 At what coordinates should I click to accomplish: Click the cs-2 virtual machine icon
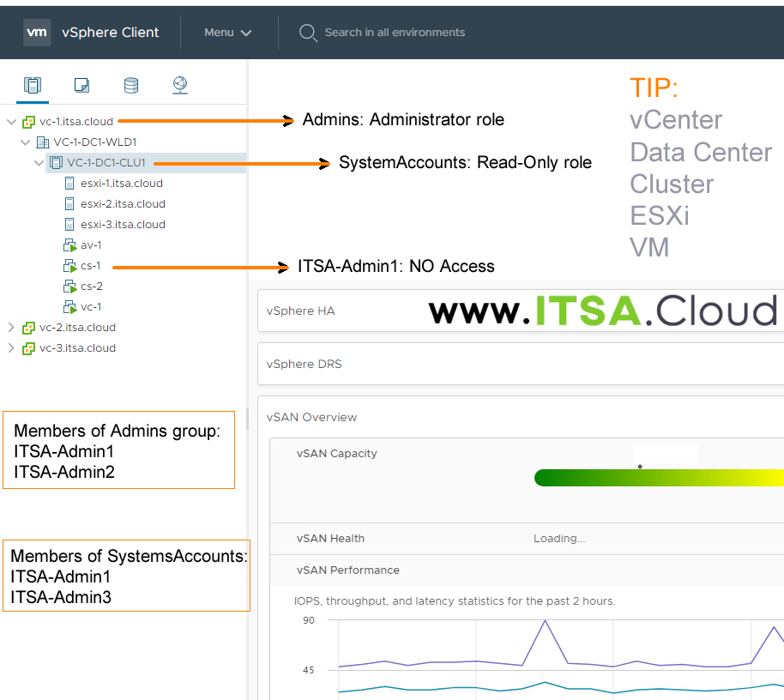point(69,287)
